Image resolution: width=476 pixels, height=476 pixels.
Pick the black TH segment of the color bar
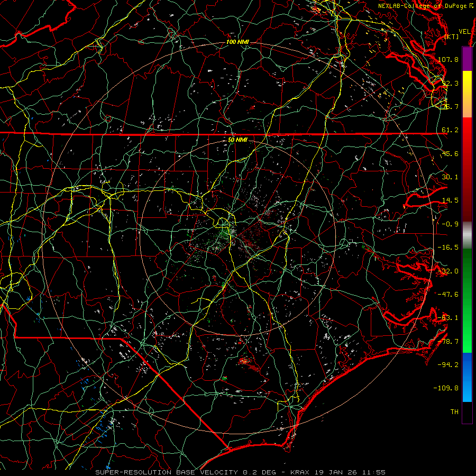[467, 412]
